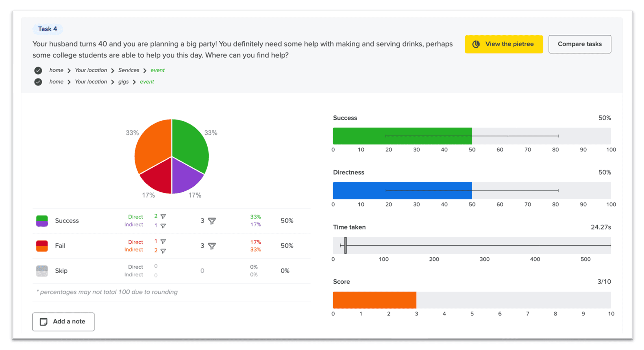Viewport: 644px width, 350px height.
Task: Click chevron before Services in first path
Action: click(112, 70)
